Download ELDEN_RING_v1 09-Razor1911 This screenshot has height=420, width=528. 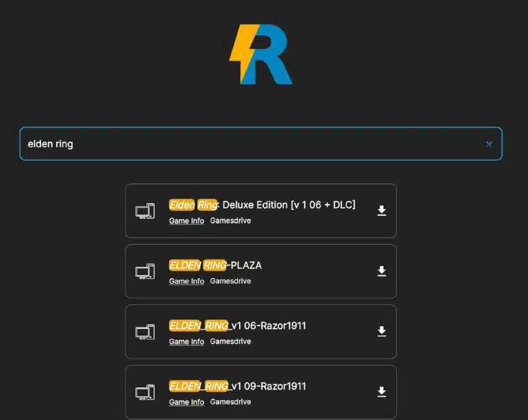point(381,392)
